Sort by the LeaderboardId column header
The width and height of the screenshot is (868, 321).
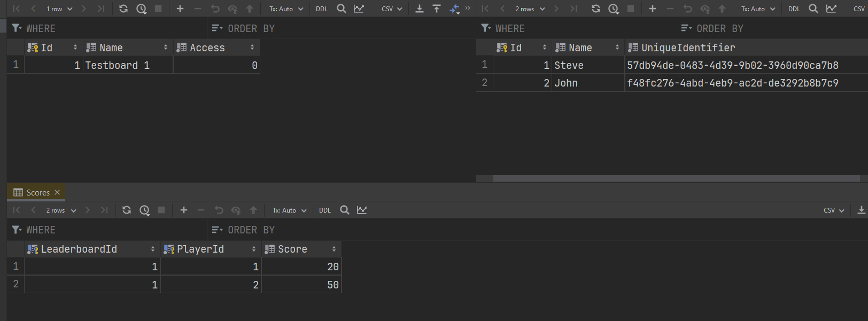click(92, 249)
